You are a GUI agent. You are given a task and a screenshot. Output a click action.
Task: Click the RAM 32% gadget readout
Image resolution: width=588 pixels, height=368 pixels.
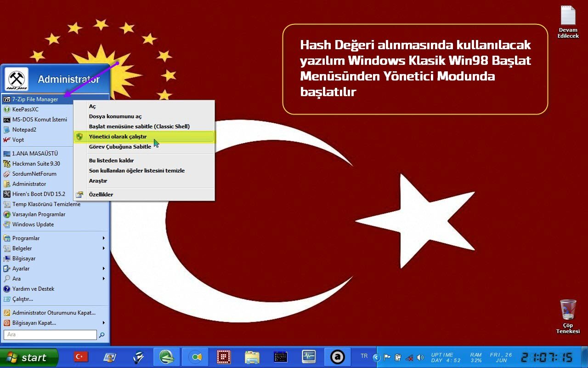click(476, 357)
